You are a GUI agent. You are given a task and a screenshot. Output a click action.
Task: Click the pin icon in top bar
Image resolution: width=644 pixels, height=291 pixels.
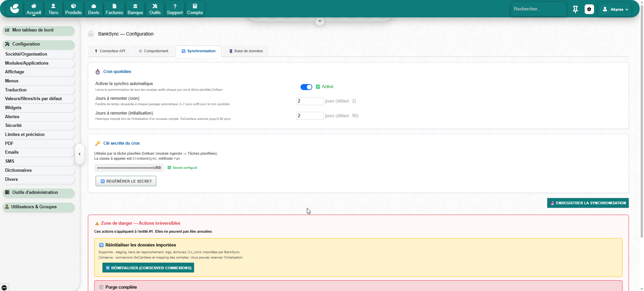coord(576,9)
